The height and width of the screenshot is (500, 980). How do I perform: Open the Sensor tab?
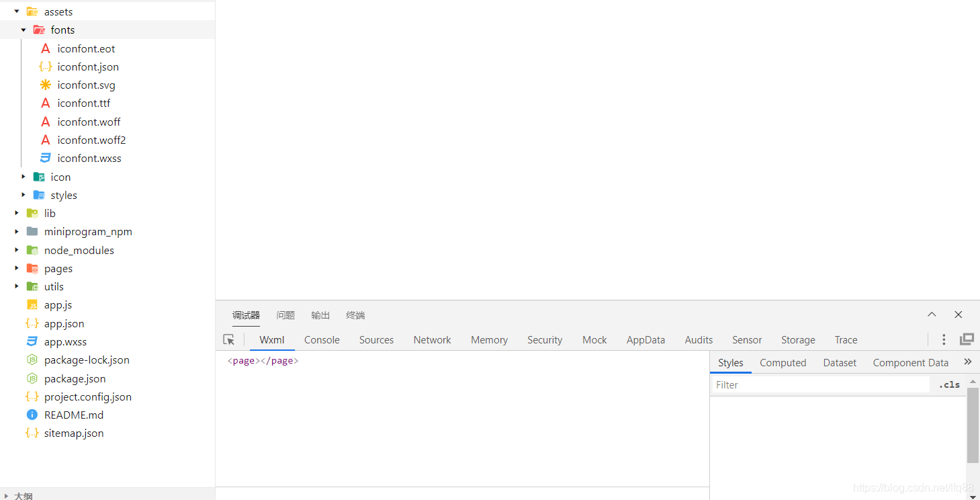(747, 340)
